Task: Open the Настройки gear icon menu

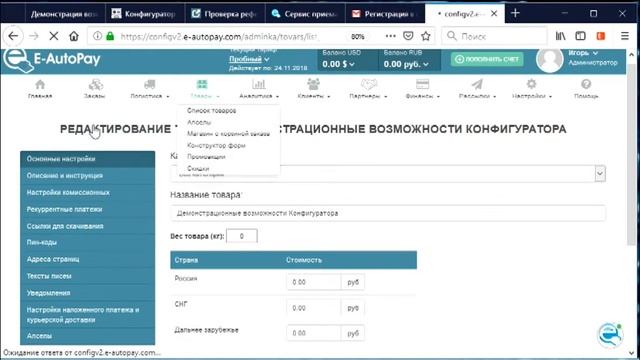Action: 531,84
